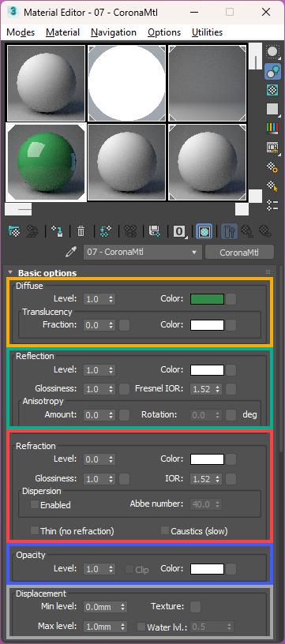The height and width of the screenshot is (644, 285).
Task: Pick material from object with eyedropper
Action: [x=72, y=253]
